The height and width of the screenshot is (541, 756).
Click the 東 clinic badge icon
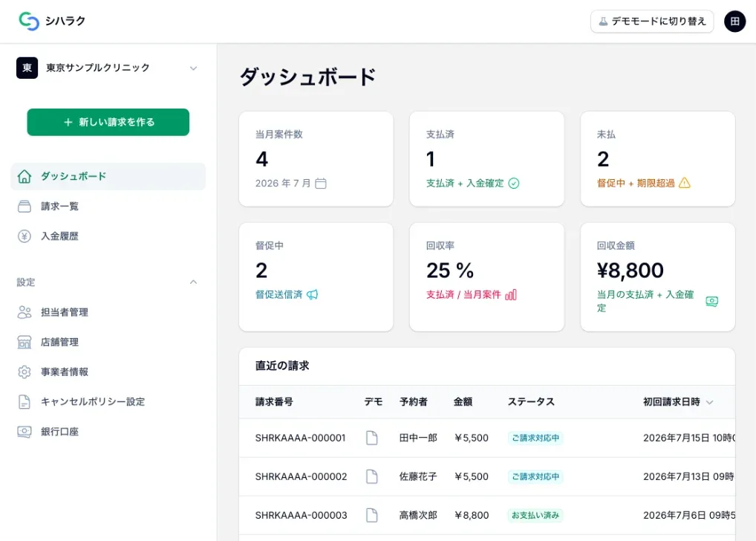(x=27, y=68)
